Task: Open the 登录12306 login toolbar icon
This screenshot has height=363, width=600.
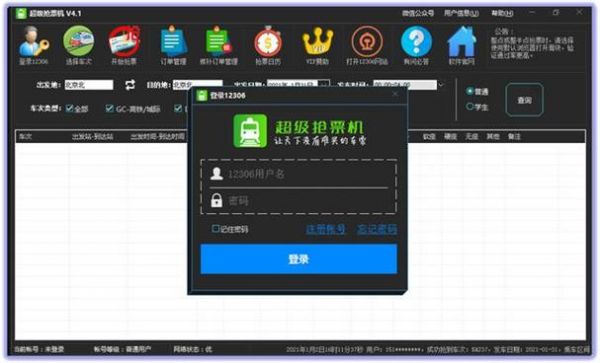Action: pos(34,46)
